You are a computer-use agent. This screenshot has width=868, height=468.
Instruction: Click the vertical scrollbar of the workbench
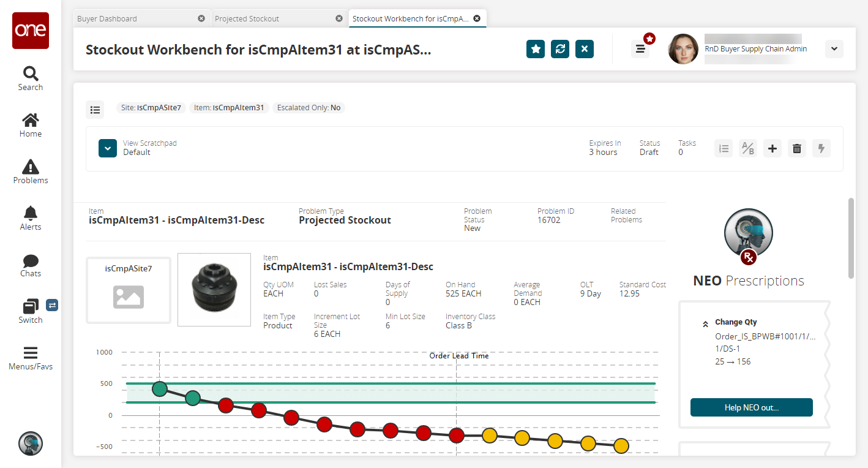click(x=851, y=238)
